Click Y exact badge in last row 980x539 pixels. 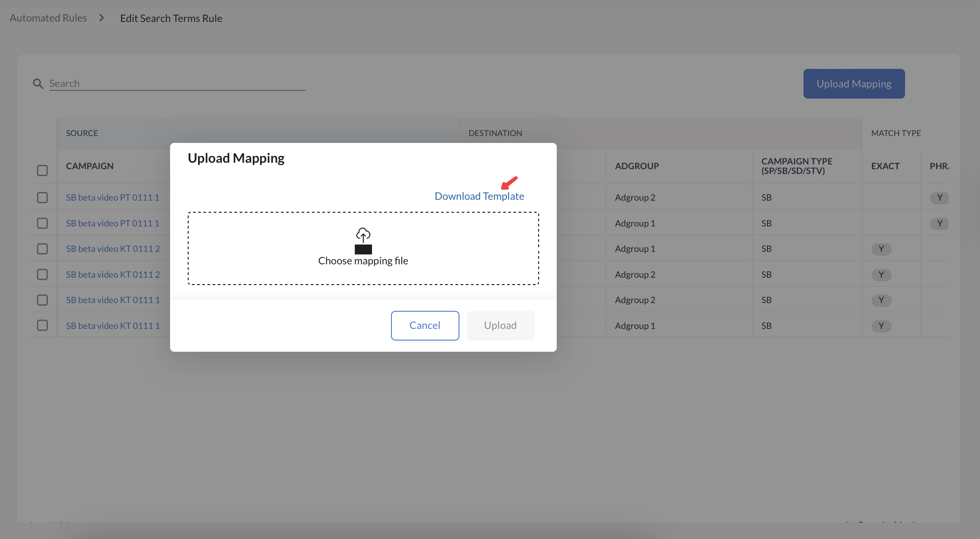click(x=881, y=326)
